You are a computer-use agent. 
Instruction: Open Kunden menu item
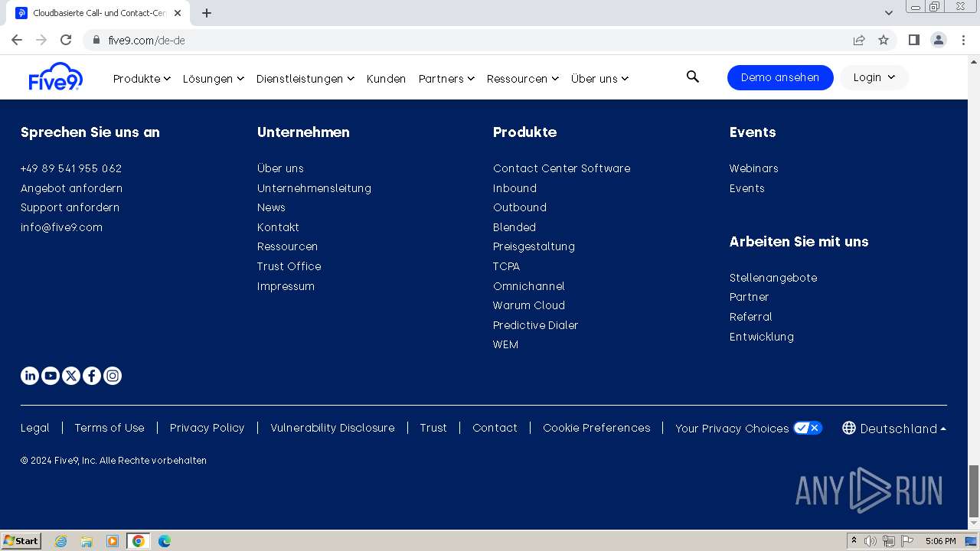point(386,78)
